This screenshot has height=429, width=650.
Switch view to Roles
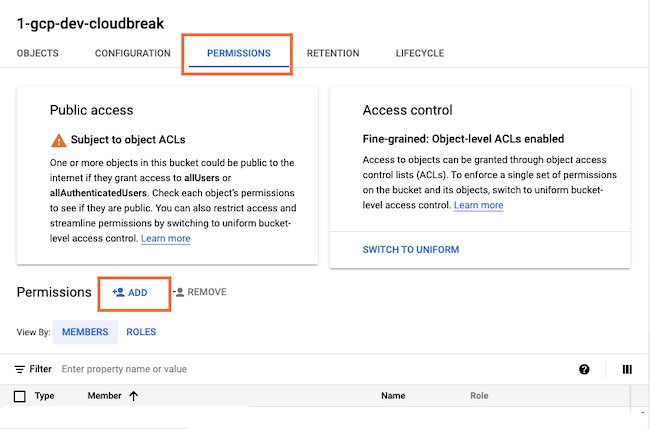[x=141, y=332]
